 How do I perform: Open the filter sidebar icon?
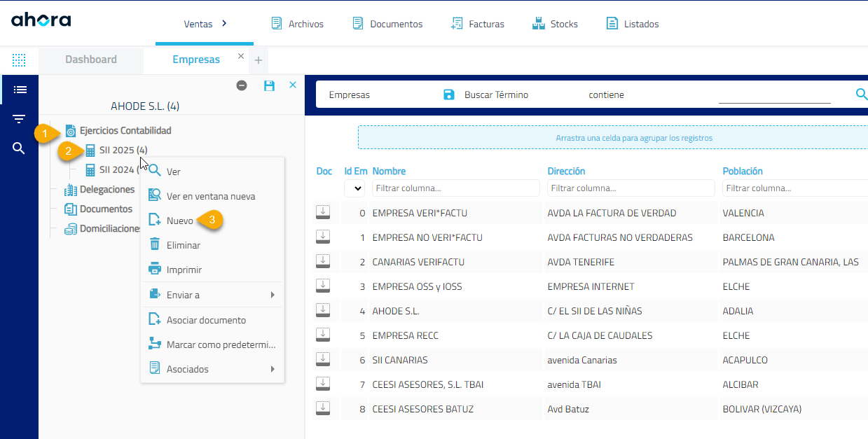20,119
